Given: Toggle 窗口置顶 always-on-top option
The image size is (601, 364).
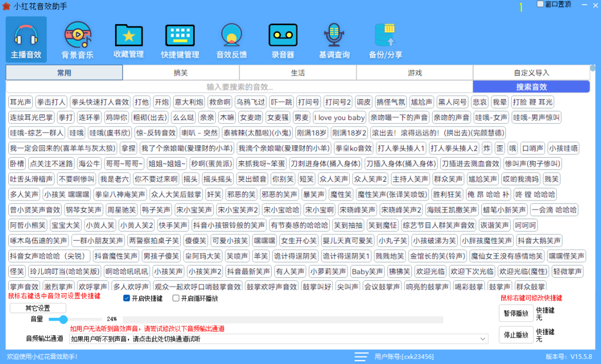Looking at the screenshot, I should 538,5.
